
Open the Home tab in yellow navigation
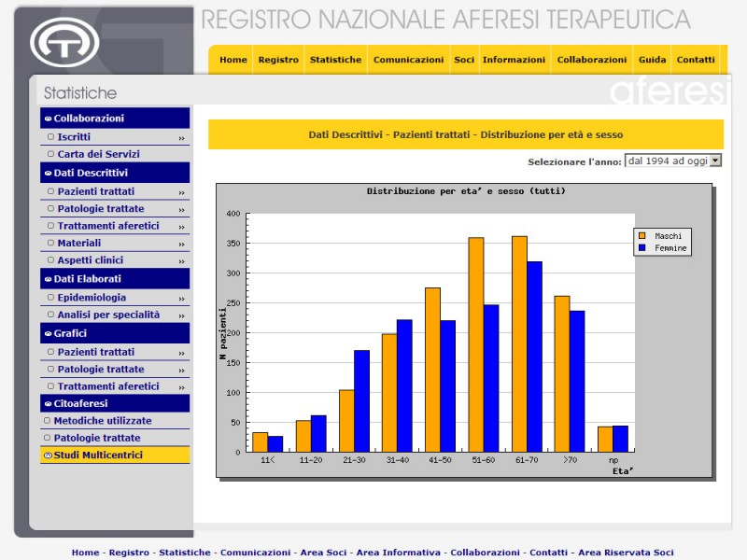tap(233, 60)
